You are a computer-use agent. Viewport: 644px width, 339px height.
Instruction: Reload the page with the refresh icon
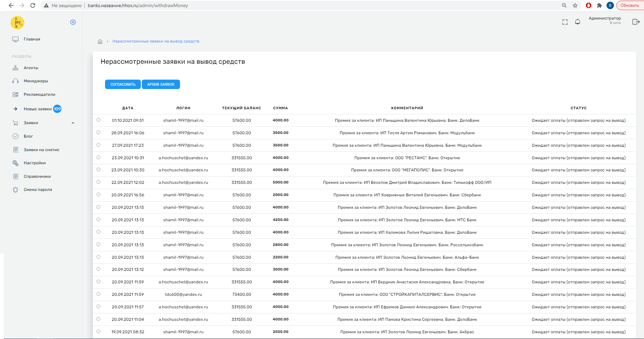point(33,5)
